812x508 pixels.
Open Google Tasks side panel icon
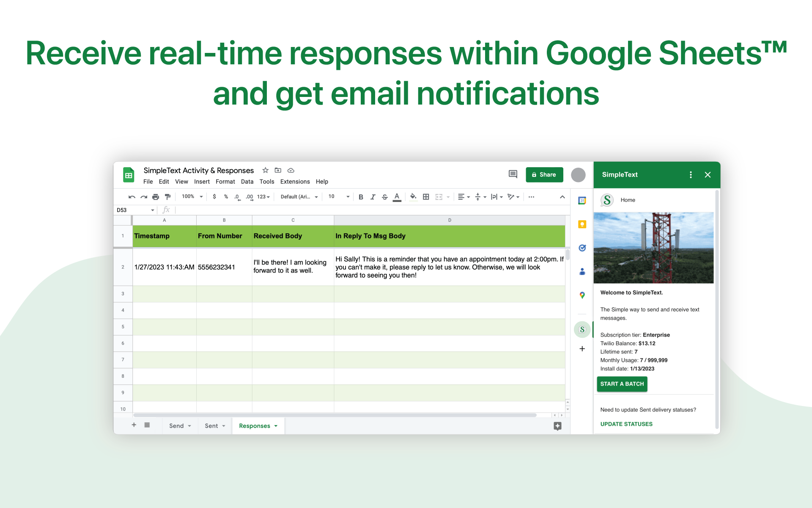(x=582, y=248)
